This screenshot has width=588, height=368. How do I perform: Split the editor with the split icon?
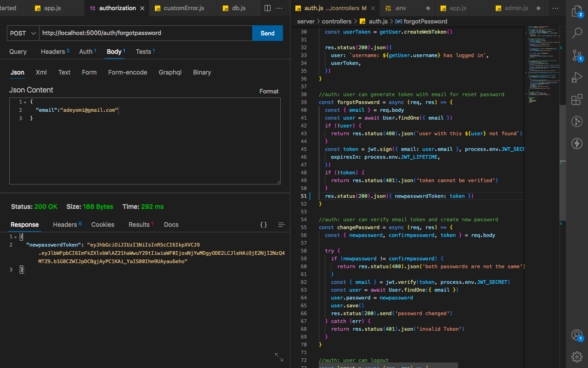[x=268, y=8]
